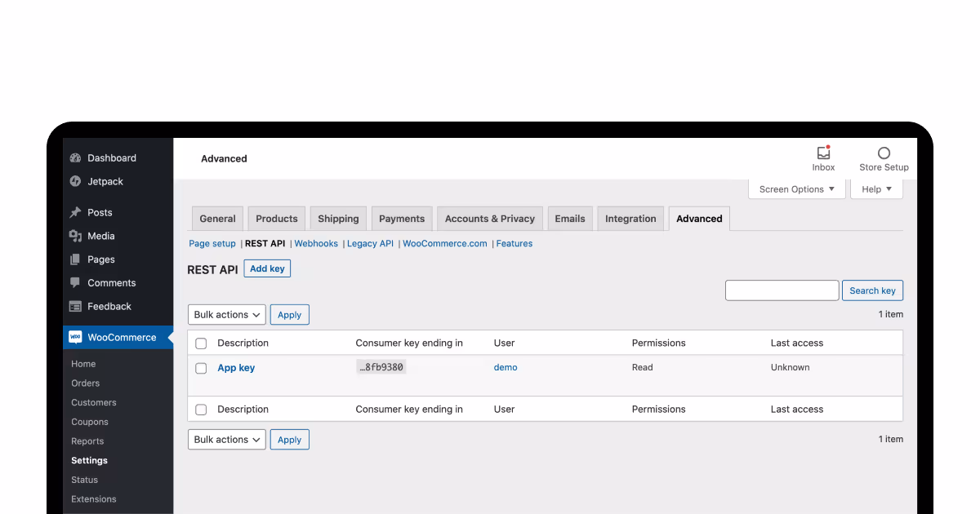The width and height of the screenshot is (980, 514).
Task: Select the Advanced tab
Action: [699, 219]
